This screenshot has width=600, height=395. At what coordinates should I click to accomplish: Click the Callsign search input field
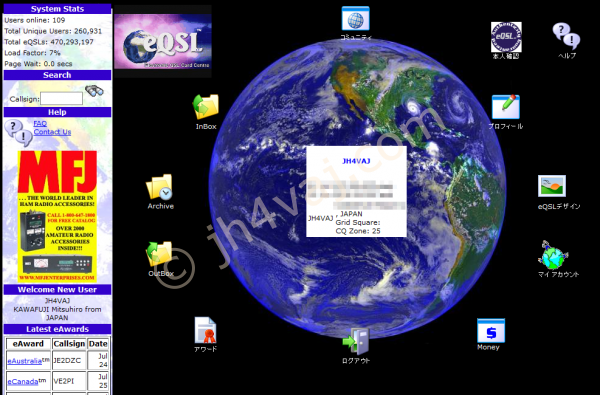click(62, 99)
